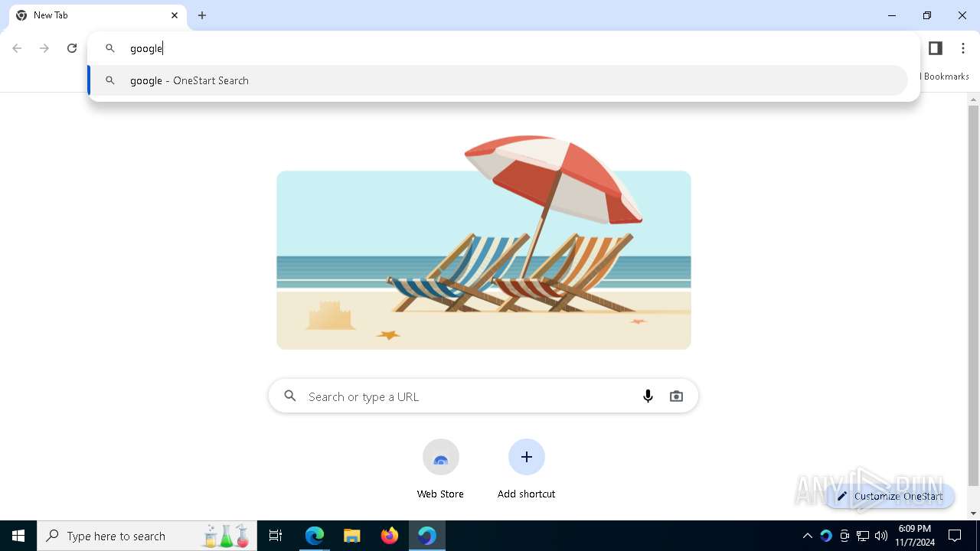This screenshot has height=551, width=980.
Task: Reload the page with the refresh icon
Action: point(72,48)
